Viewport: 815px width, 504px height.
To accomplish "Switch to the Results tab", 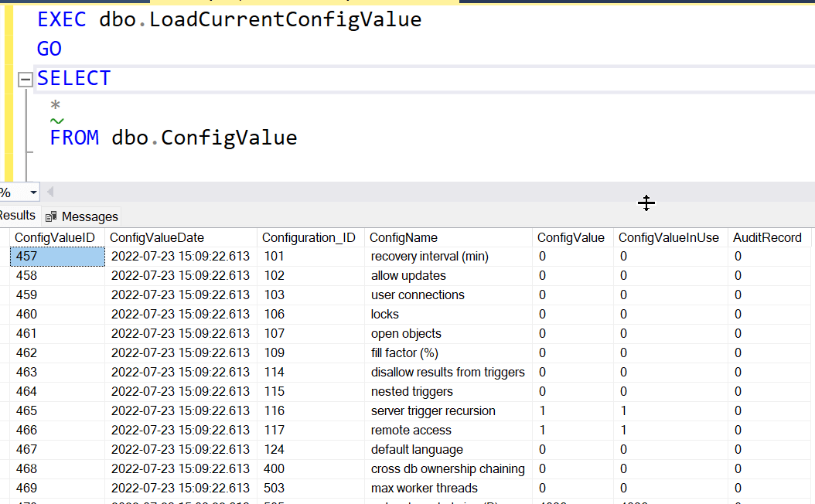I will (17, 216).
